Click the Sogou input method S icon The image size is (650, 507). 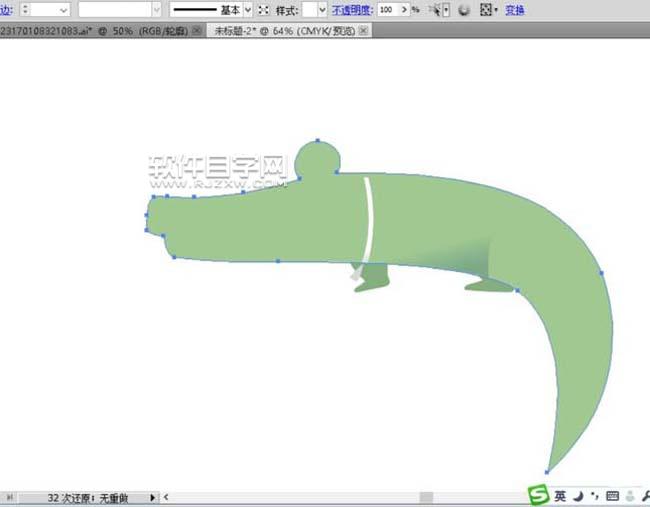(x=540, y=496)
